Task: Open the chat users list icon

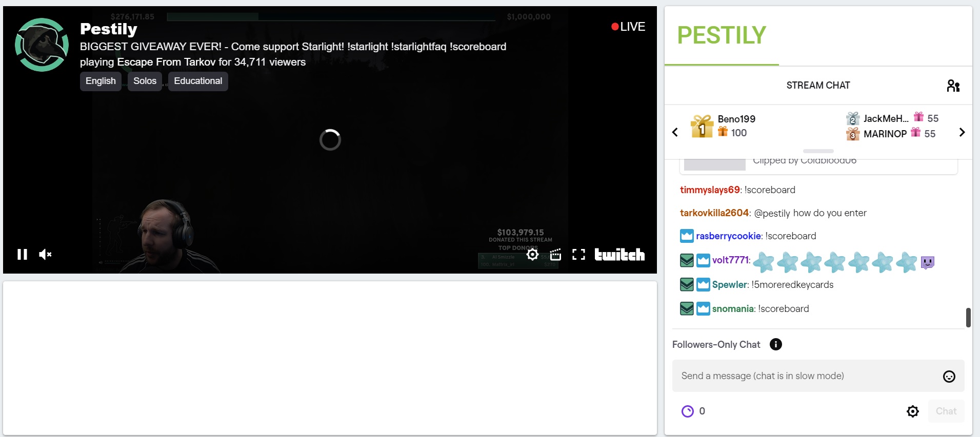Action: pyautogui.click(x=953, y=86)
